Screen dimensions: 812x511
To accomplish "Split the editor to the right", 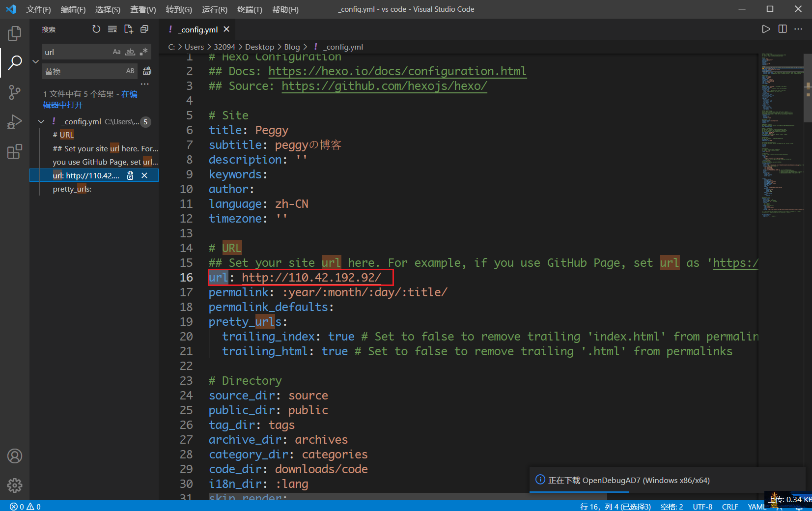I will coord(783,29).
